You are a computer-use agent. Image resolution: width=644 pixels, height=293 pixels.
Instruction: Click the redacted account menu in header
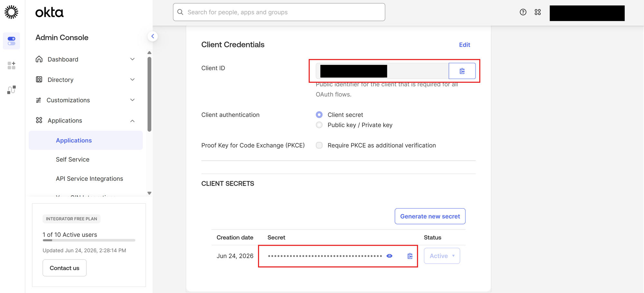pyautogui.click(x=587, y=13)
